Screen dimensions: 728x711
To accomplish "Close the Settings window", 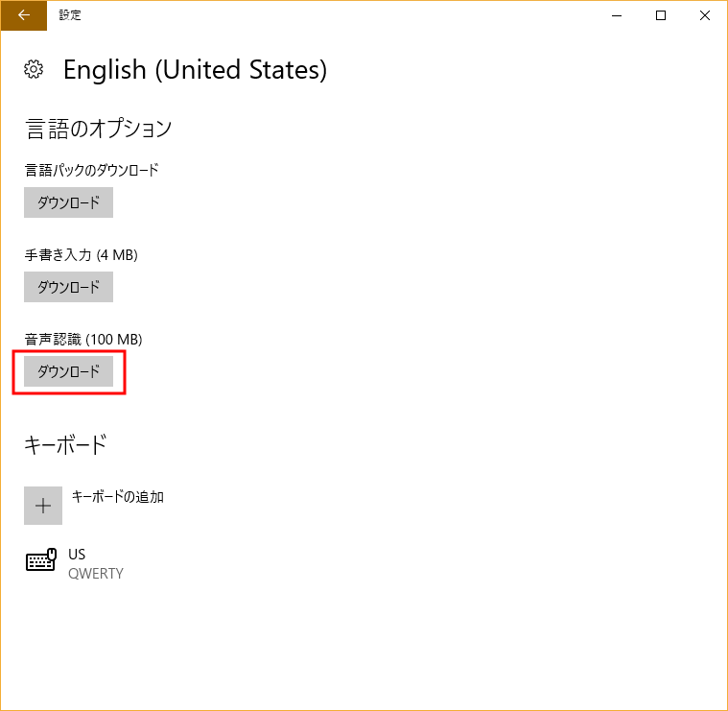I will tap(705, 15).
